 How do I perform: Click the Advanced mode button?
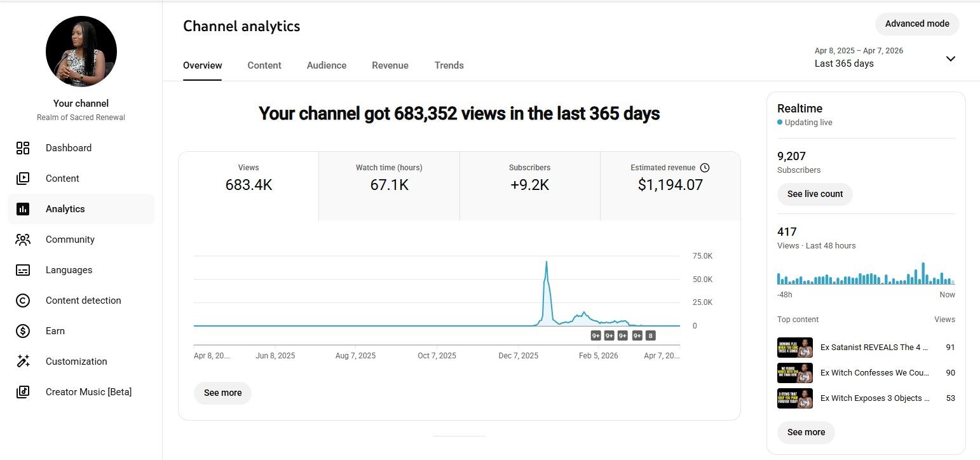click(x=916, y=24)
